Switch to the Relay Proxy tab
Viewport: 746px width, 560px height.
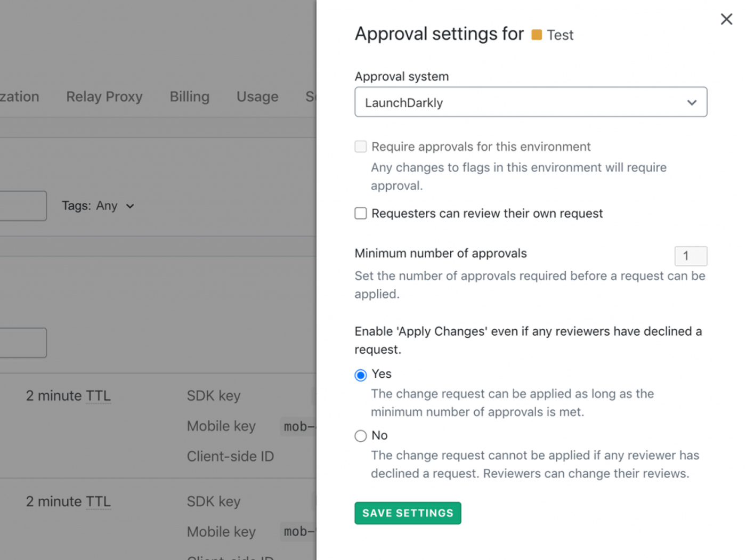pos(104,97)
